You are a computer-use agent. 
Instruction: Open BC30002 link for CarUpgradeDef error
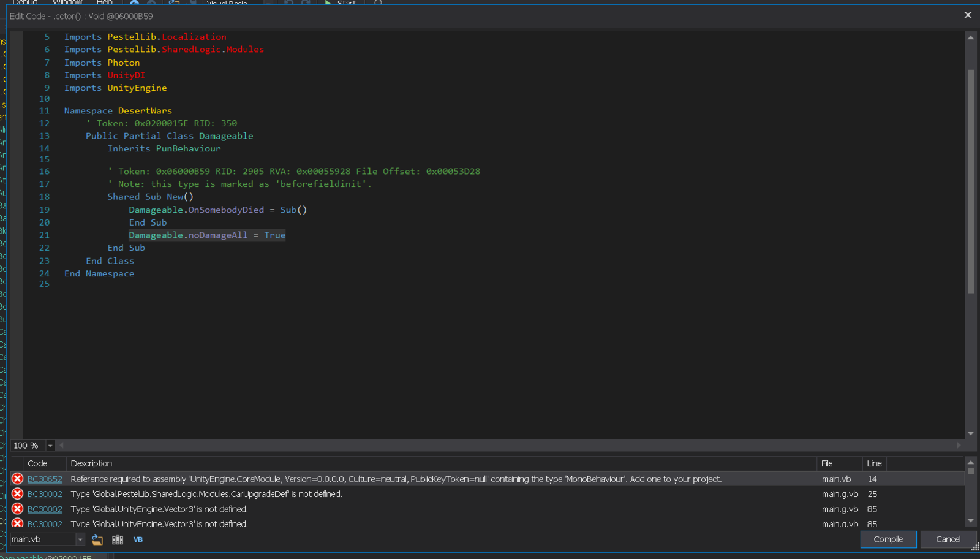(45, 494)
